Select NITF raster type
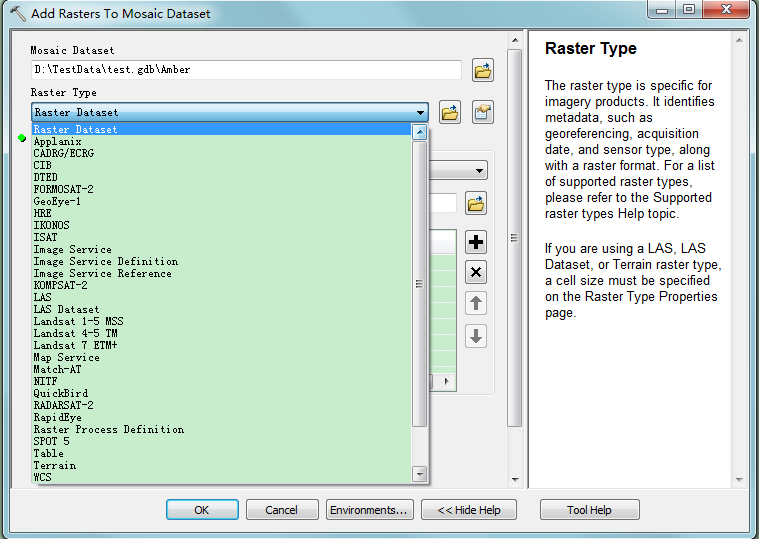The image size is (759, 539). point(222,381)
